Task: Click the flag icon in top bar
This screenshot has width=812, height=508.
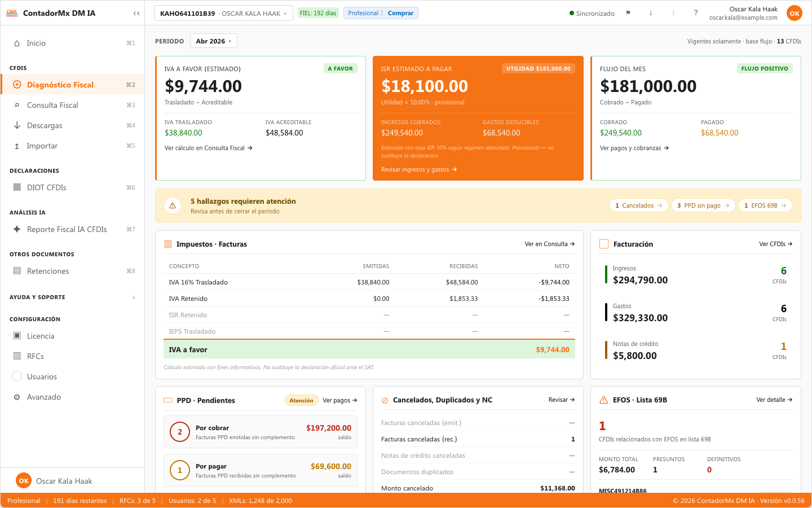Action: tap(628, 13)
